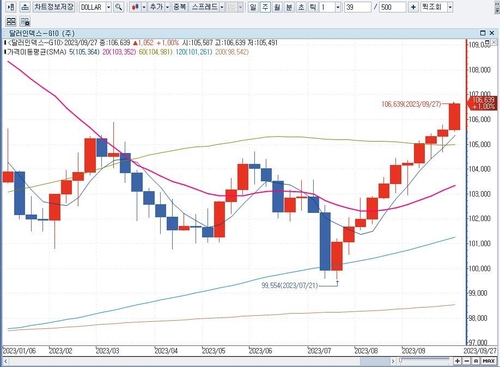Image resolution: width=500 pixels, height=367 pixels.
Task: Click the print chart icon
Action: coord(25,7)
